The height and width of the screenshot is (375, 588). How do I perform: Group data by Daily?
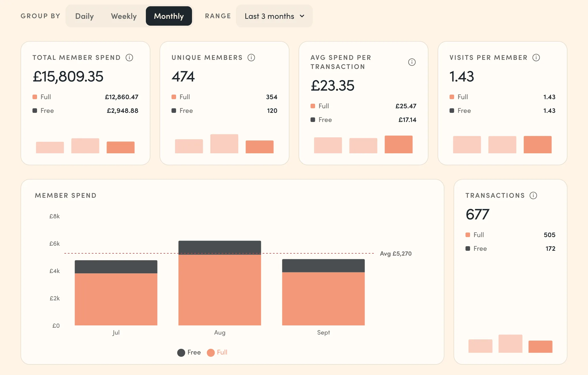(84, 16)
